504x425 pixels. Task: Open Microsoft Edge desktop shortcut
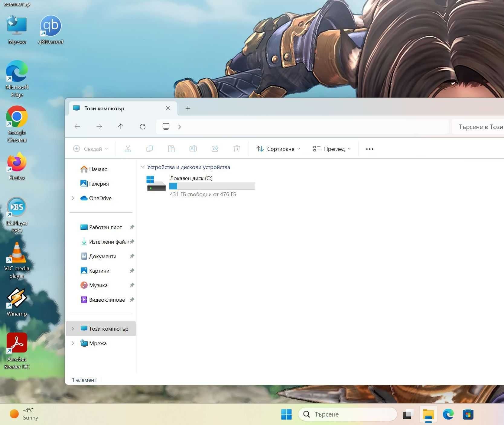coord(17,79)
